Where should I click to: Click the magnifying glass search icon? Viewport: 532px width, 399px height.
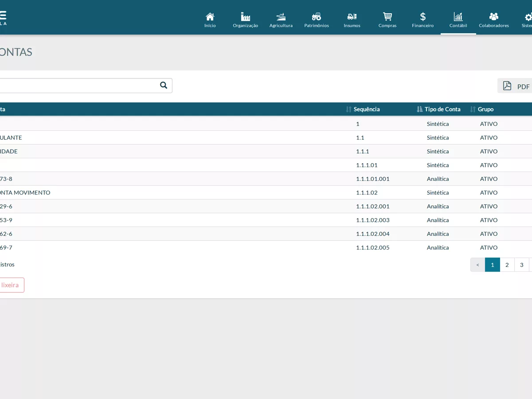[164, 85]
